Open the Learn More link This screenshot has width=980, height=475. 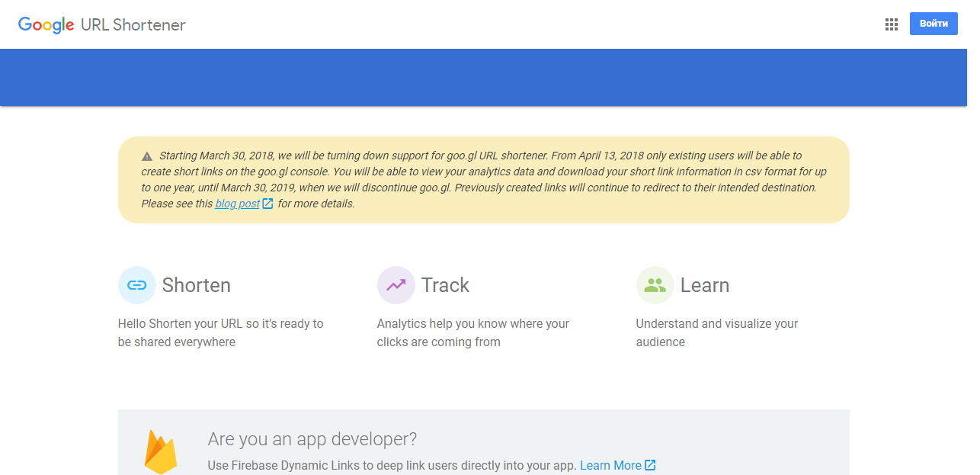point(610,465)
